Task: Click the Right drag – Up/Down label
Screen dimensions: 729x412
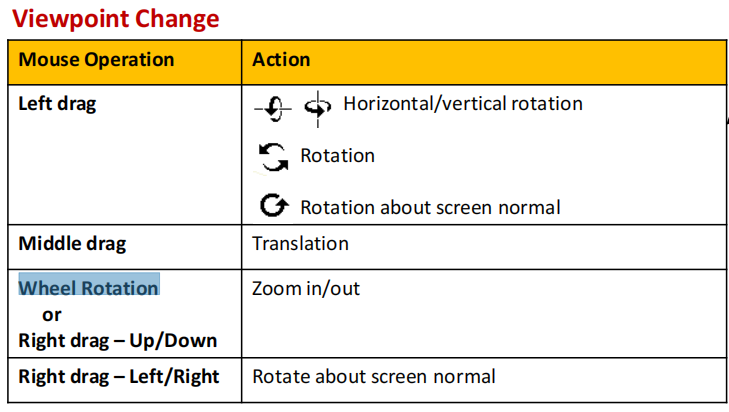Action: coord(118,340)
